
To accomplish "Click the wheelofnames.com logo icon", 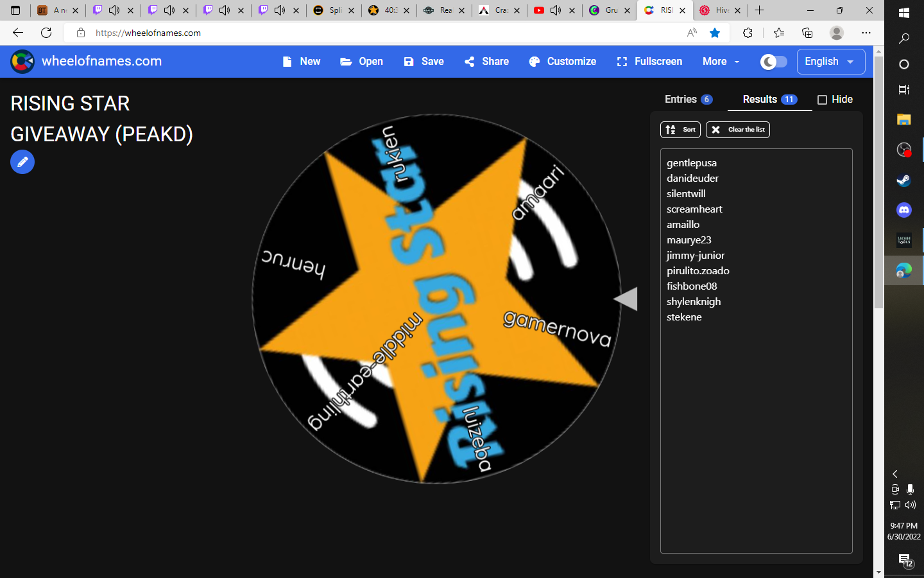I will click(x=22, y=62).
